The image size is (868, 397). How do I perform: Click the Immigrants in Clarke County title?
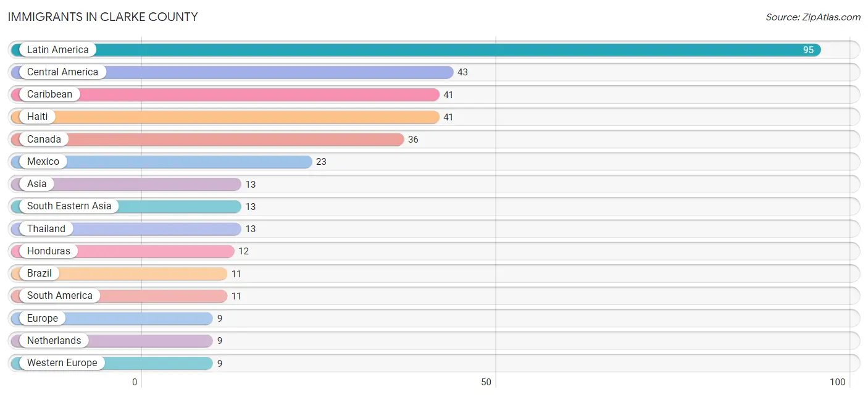click(103, 17)
